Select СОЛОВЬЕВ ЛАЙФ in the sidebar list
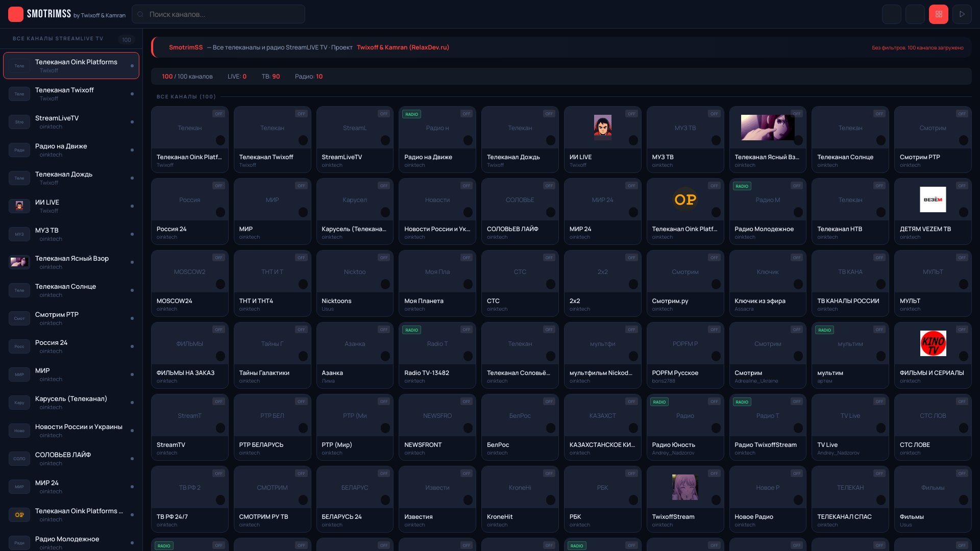980x551 pixels. click(71, 459)
